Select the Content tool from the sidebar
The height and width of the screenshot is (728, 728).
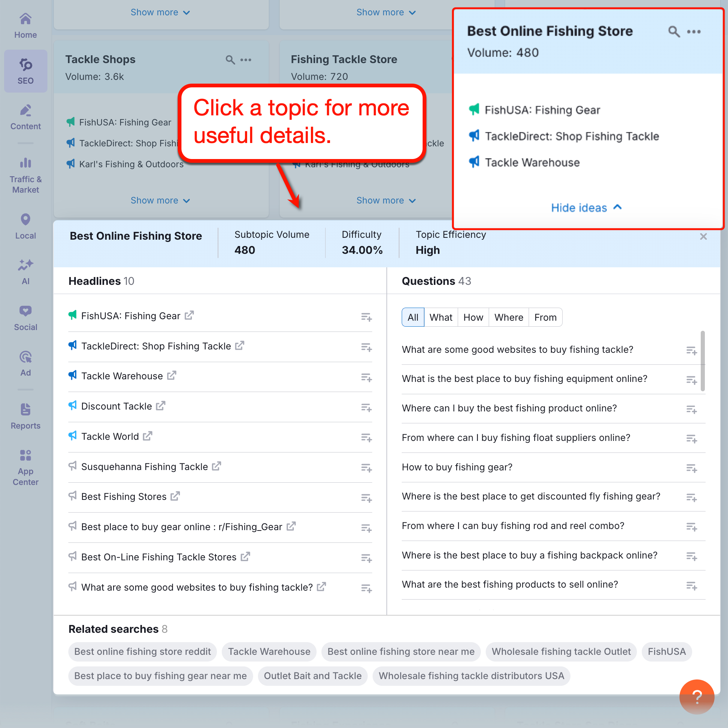25,116
